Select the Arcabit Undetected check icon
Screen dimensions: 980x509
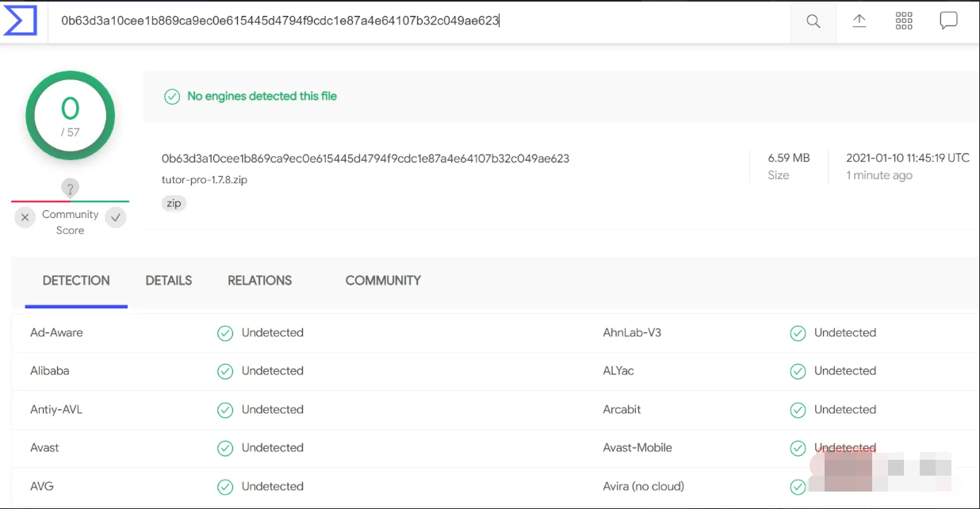click(798, 410)
